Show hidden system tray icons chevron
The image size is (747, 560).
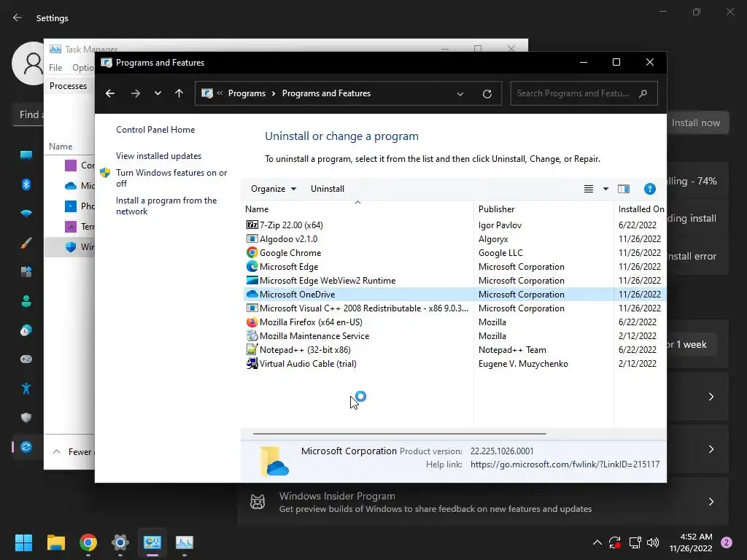[x=597, y=542]
